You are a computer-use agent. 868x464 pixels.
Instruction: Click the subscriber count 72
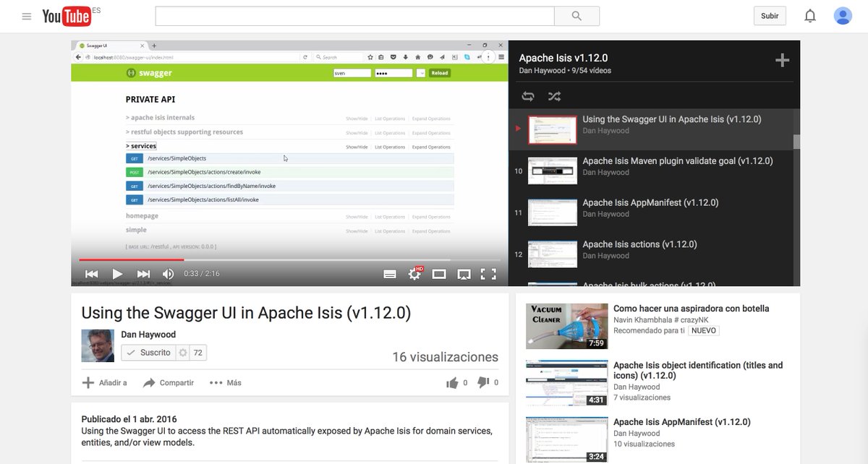(x=198, y=353)
